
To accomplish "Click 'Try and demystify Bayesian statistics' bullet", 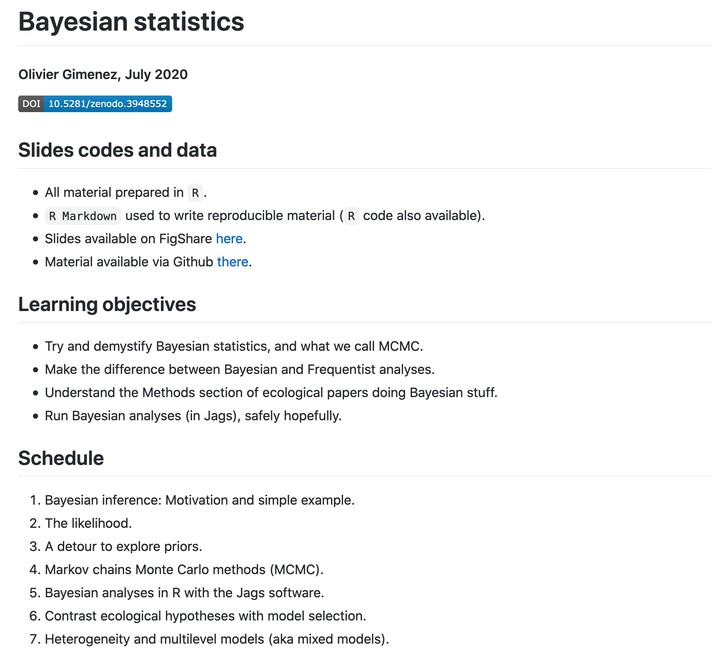I will point(234,346).
